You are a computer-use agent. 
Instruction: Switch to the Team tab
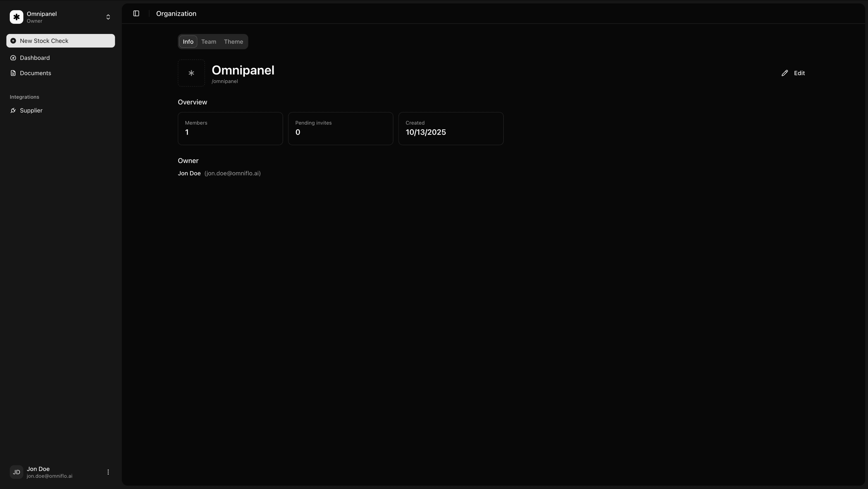(x=209, y=42)
